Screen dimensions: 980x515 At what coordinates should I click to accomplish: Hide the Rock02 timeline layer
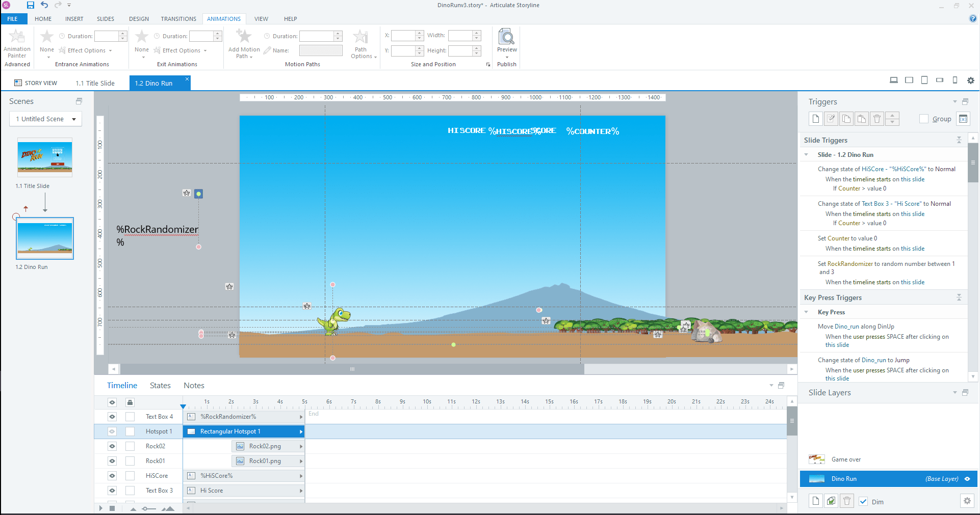(112, 446)
